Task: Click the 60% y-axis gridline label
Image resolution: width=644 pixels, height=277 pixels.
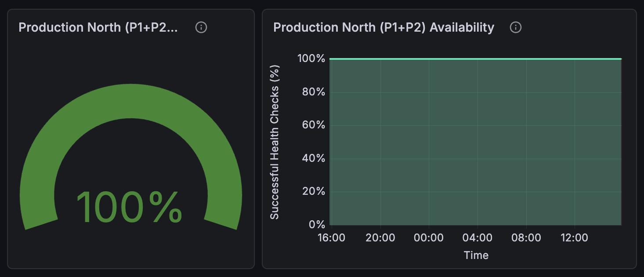Action: click(314, 125)
